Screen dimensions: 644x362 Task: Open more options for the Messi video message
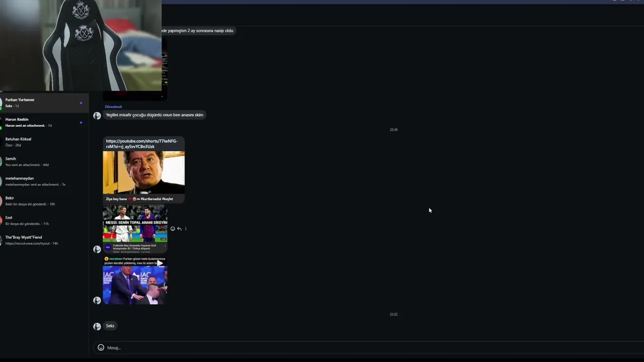tap(186, 229)
